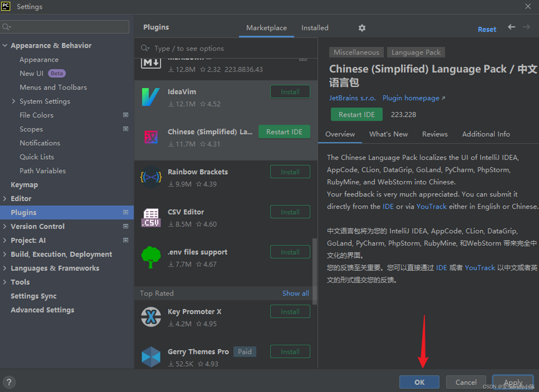Switch to the Installed plugins tab
This screenshot has width=539, height=392.
[x=315, y=28]
